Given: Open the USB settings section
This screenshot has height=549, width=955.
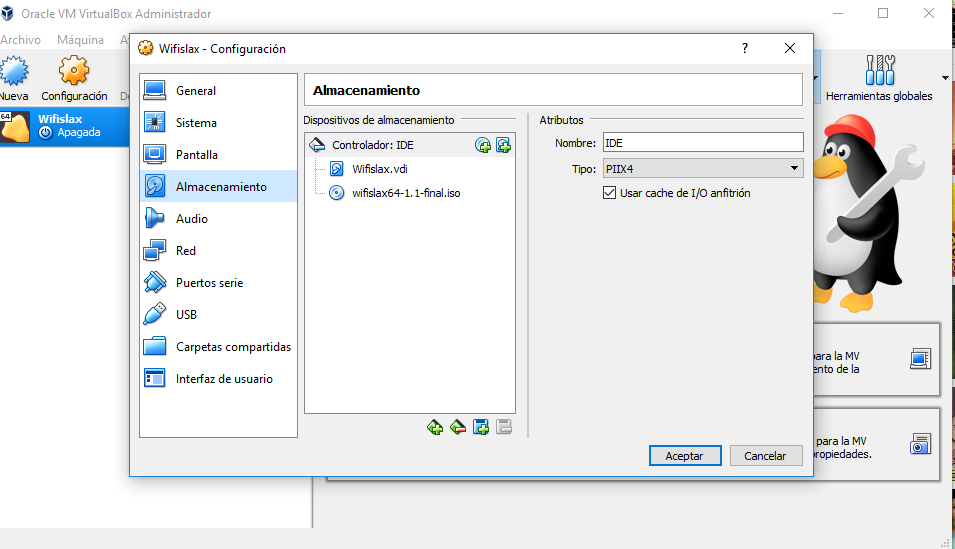Looking at the screenshot, I should pos(186,315).
